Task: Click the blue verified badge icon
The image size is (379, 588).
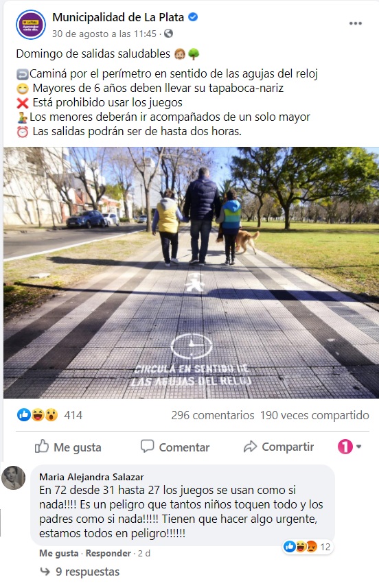Action: click(x=193, y=17)
